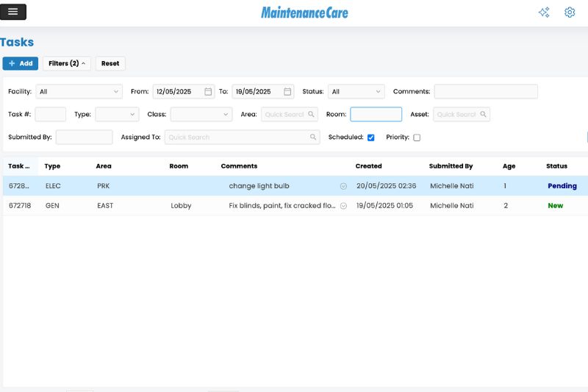The image size is (588, 392).
Task: Open the Status filter dropdown
Action: click(356, 91)
